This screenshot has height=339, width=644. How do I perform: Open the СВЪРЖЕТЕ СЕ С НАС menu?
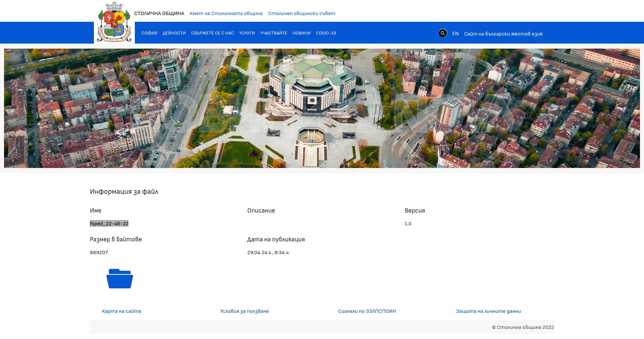coord(212,33)
